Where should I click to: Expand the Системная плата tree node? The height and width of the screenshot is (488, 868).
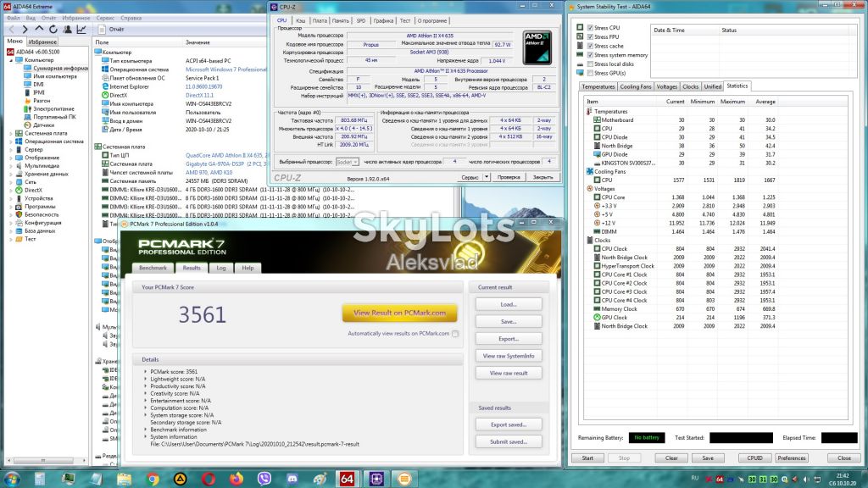(11, 133)
